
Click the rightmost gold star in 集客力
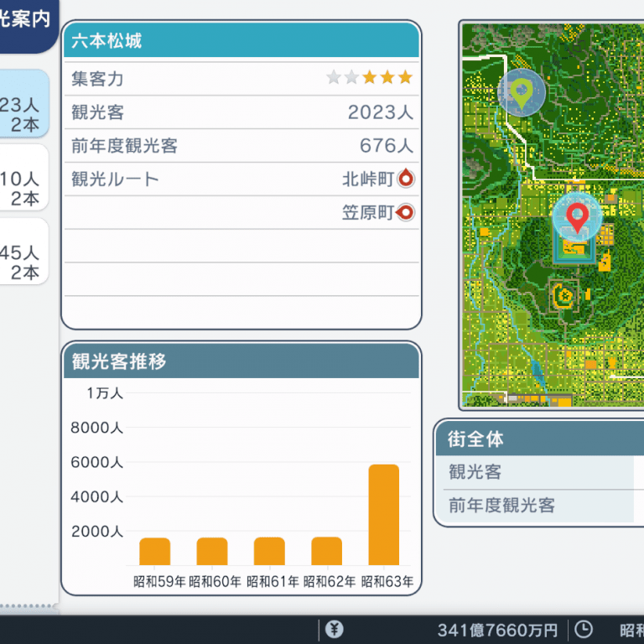point(405,78)
